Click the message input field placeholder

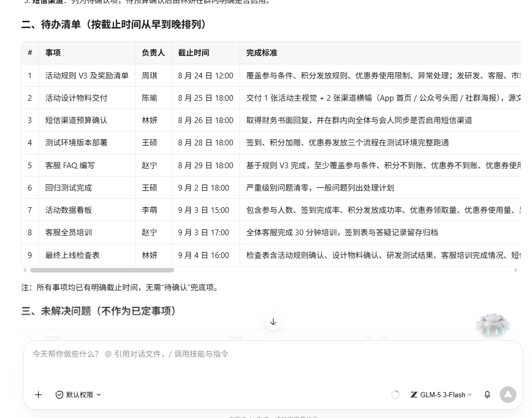pos(130,354)
